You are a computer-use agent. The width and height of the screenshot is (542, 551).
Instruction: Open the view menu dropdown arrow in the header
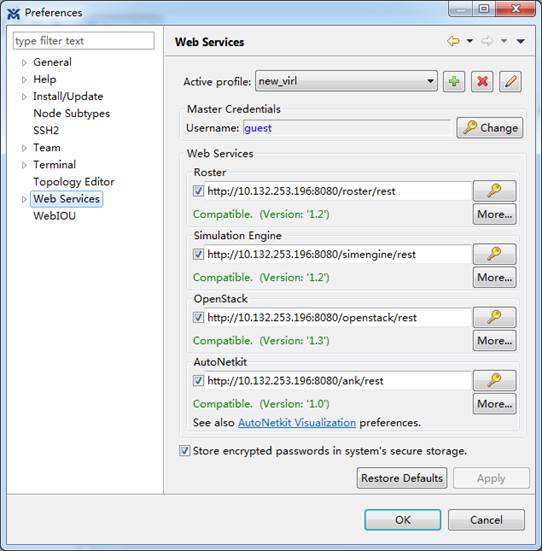point(521,41)
